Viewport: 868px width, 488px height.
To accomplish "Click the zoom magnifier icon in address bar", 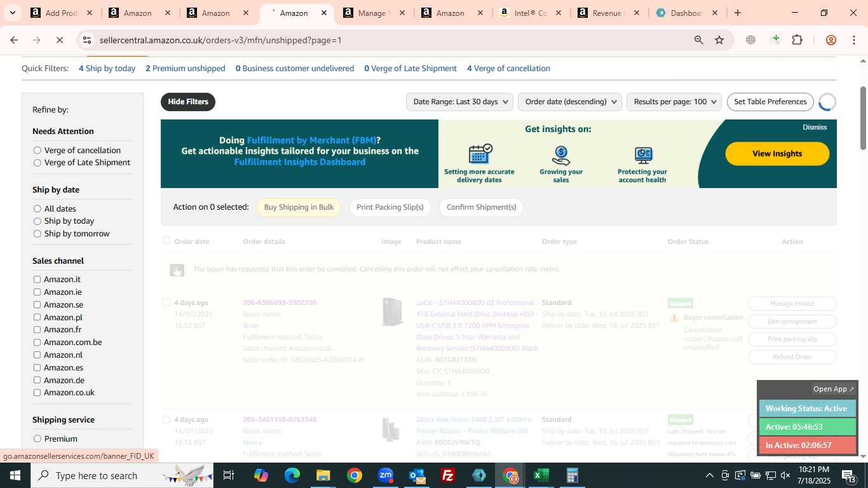I will [698, 40].
